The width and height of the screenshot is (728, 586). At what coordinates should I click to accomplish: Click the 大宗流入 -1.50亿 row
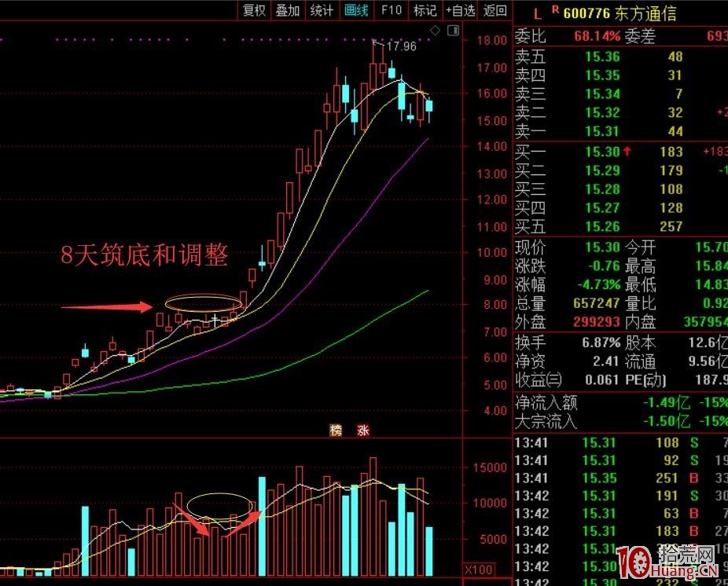621,421
